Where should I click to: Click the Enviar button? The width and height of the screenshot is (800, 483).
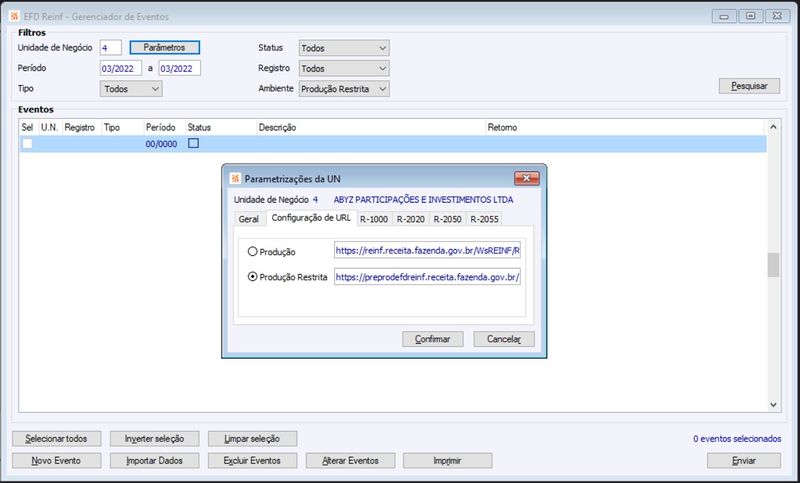[x=744, y=461]
